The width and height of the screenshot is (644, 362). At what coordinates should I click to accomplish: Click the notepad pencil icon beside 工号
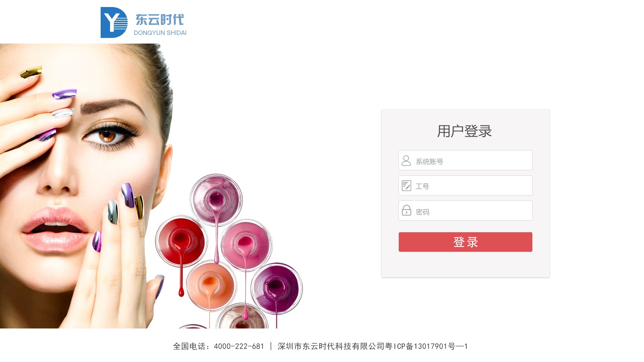407,186
